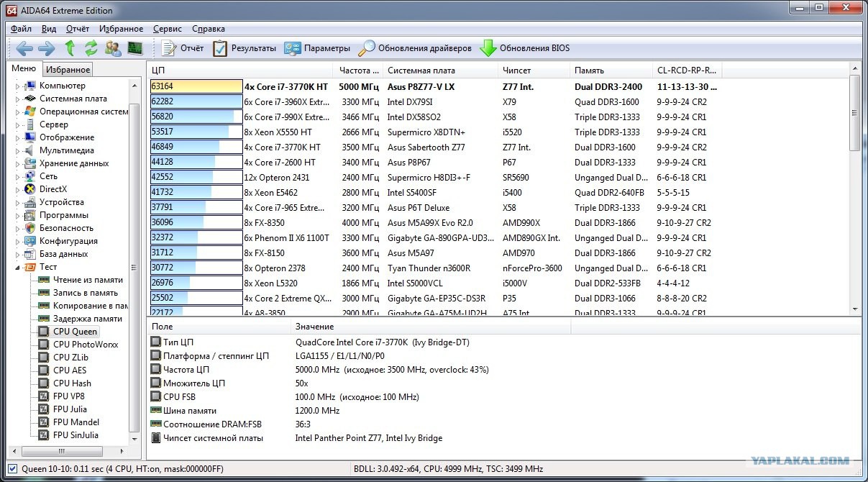Click the ЦП column header
Viewport: 868px width, 482px height.
(241, 71)
